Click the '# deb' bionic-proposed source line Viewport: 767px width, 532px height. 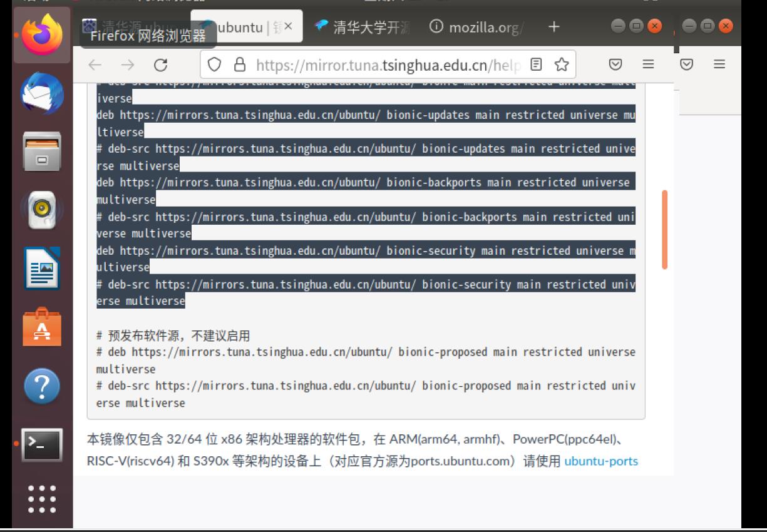366,361
